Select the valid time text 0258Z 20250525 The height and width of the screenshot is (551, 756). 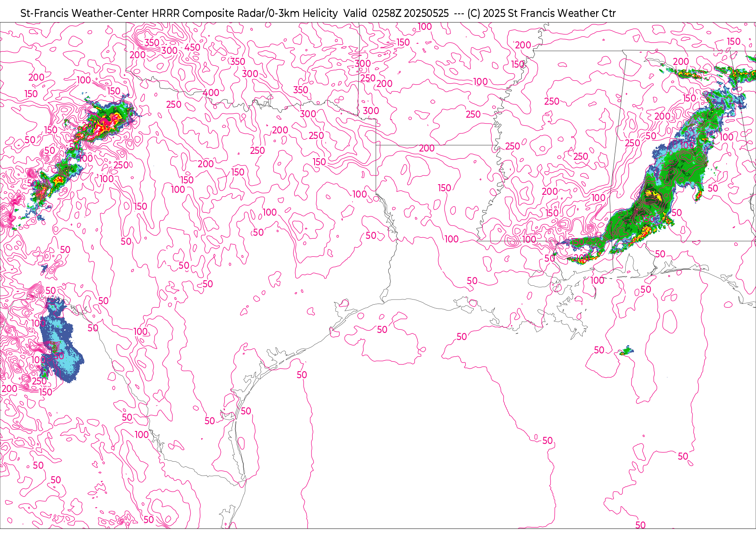(410, 13)
